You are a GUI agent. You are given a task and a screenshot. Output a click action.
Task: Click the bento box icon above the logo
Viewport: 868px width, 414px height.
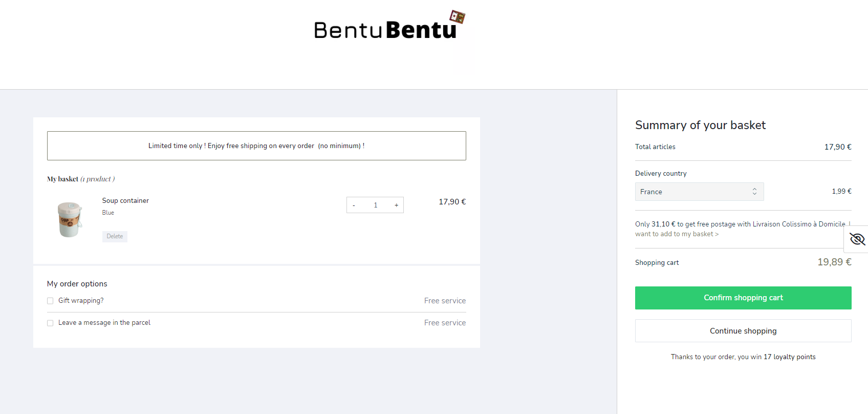457,17
